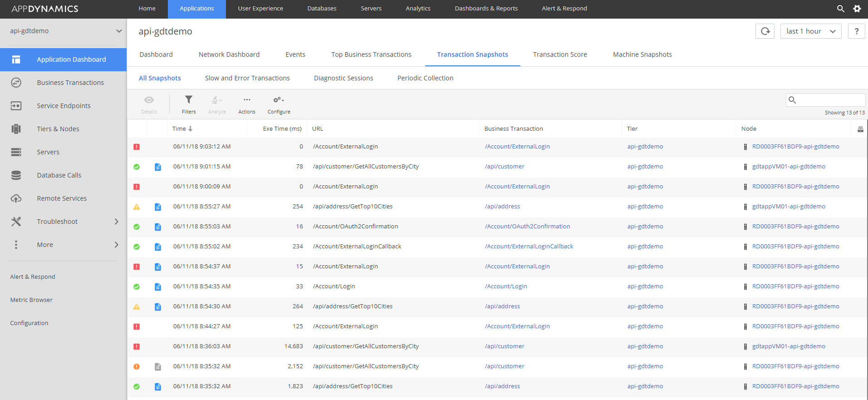Select the Diagnostic Sessions subtab
The height and width of the screenshot is (400, 868).
343,78
